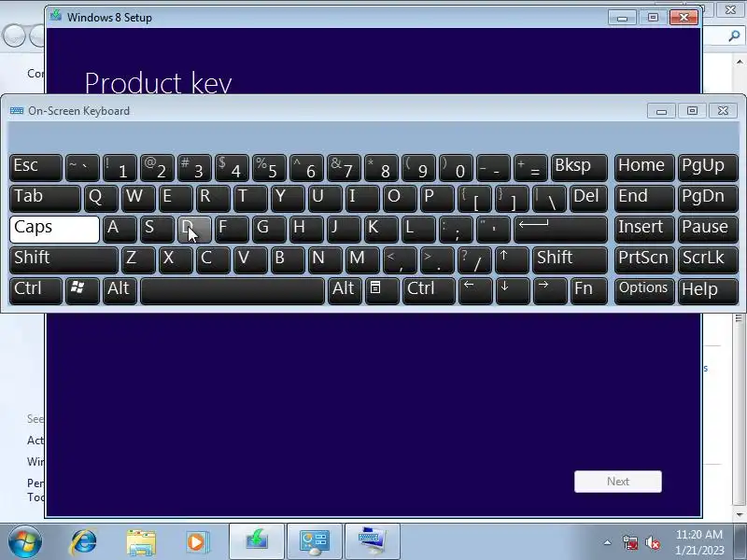
Task: Click the Insert key
Action: (x=644, y=229)
